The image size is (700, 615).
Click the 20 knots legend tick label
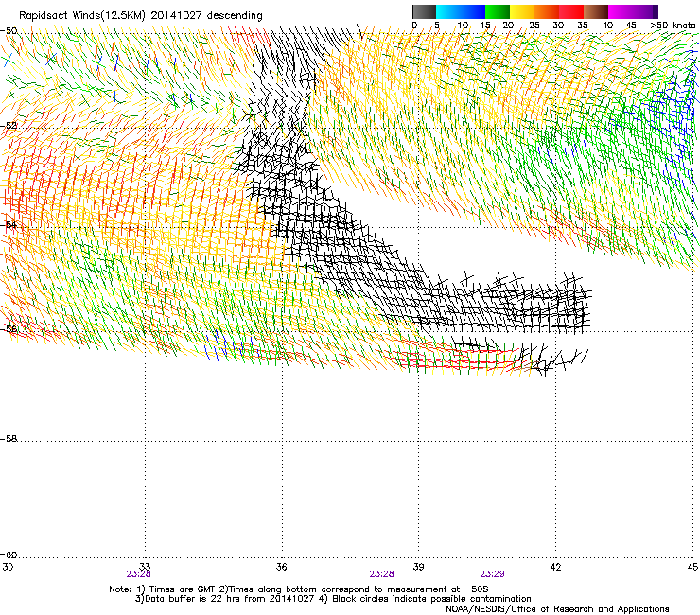[508, 26]
